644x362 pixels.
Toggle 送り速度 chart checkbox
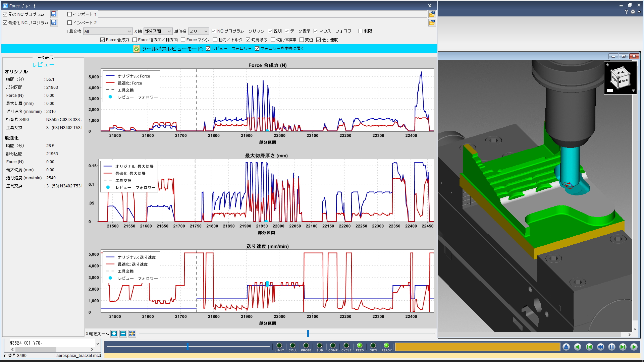pyautogui.click(x=318, y=40)
